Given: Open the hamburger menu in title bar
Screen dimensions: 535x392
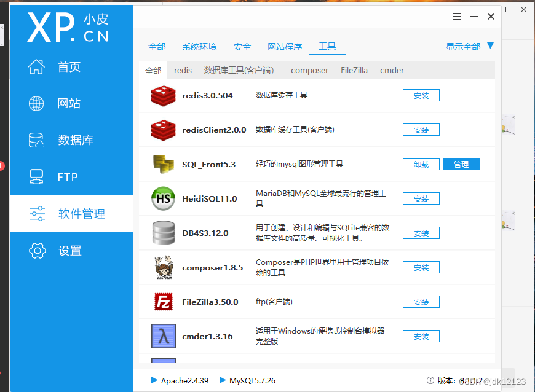Looking at the screenshot, I should (x=457, y=17).
